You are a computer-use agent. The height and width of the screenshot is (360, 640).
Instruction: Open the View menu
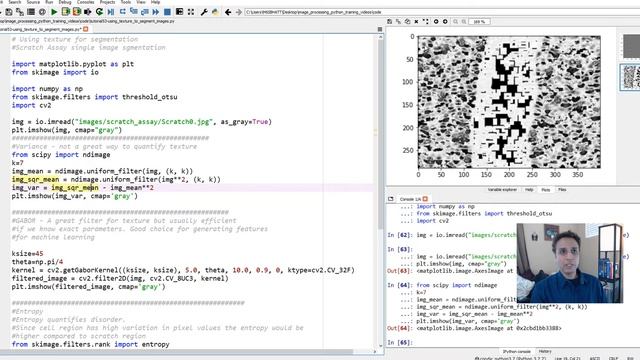[141, 2]
